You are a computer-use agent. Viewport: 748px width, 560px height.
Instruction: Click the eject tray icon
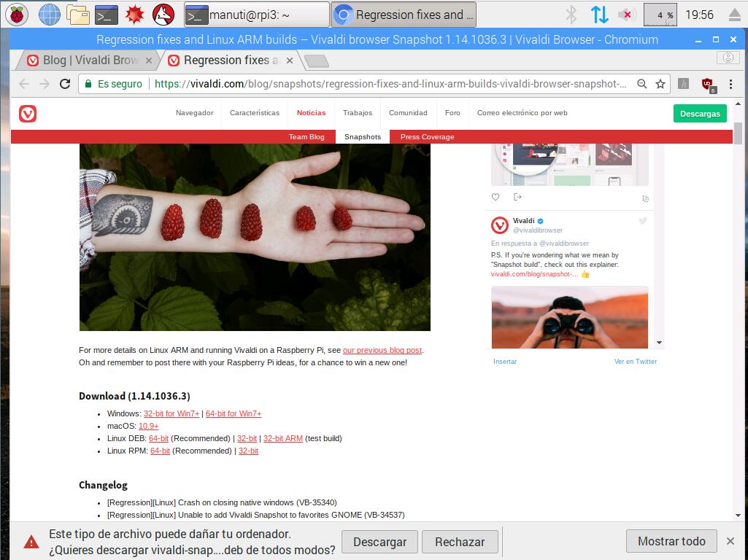pos(735,15)
